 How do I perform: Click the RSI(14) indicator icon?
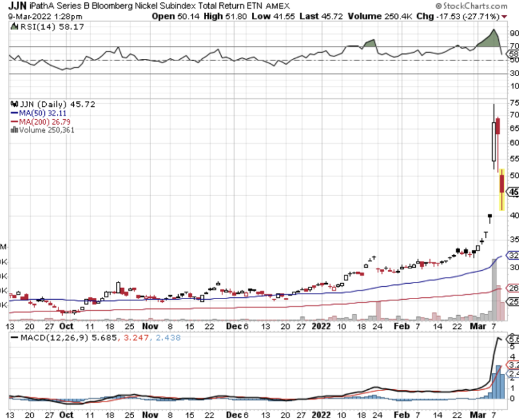coord(14,26)
